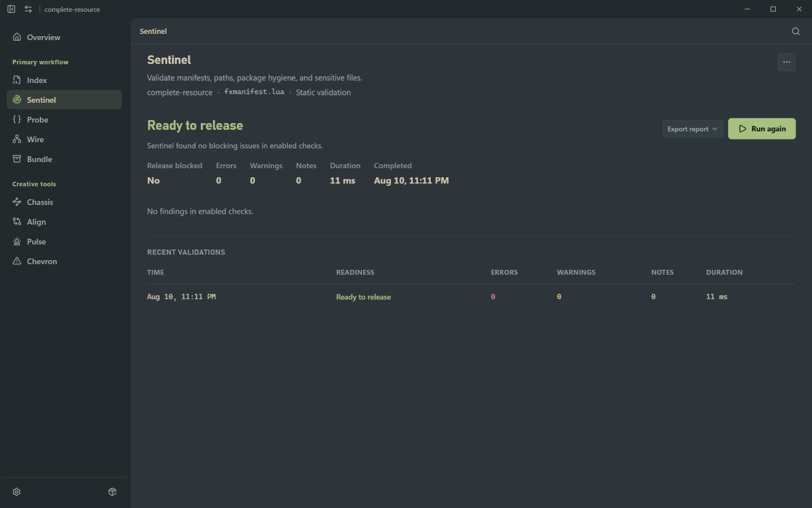Toggle the sidebar panel icon

11,9
